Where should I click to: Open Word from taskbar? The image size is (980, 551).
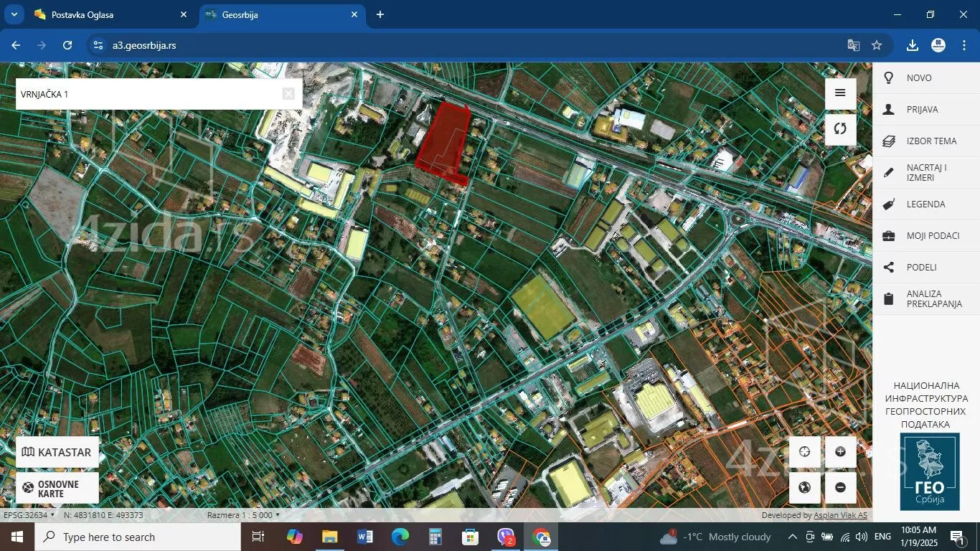click(x=364, y=537)
